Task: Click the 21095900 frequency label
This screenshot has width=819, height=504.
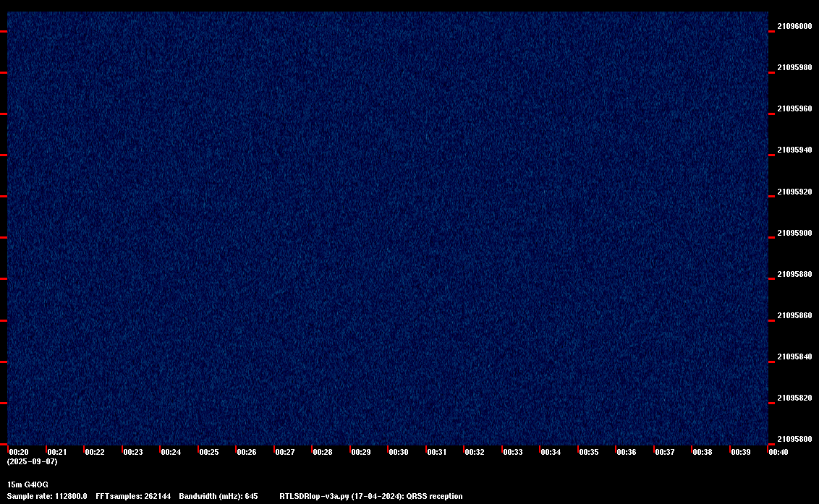Action: pos(794,233)
